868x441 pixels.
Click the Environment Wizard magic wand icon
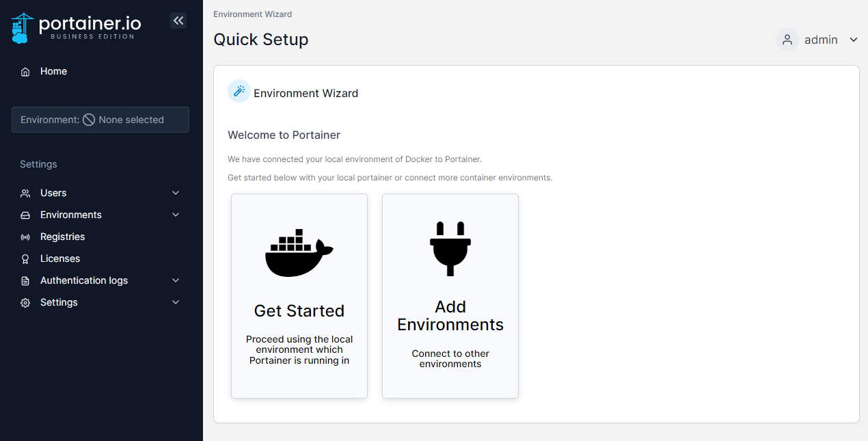[239, 90]
